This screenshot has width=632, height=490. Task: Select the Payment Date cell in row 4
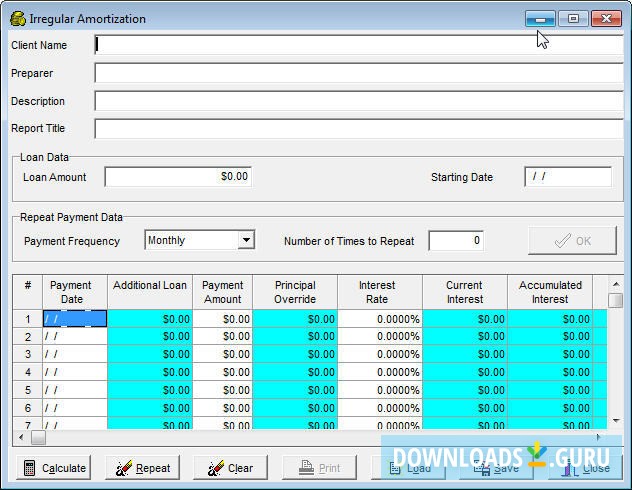pyautogui.click(x=75, y=372)
